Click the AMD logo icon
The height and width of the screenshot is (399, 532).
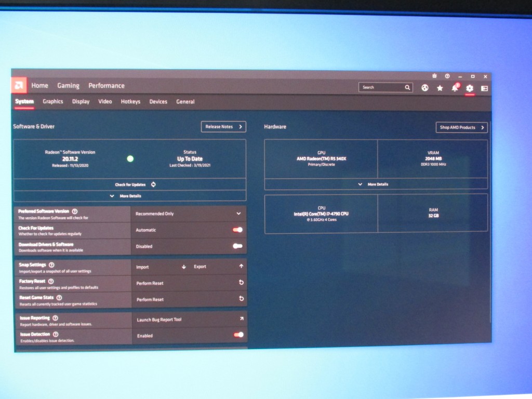click(x=19, y=86)
